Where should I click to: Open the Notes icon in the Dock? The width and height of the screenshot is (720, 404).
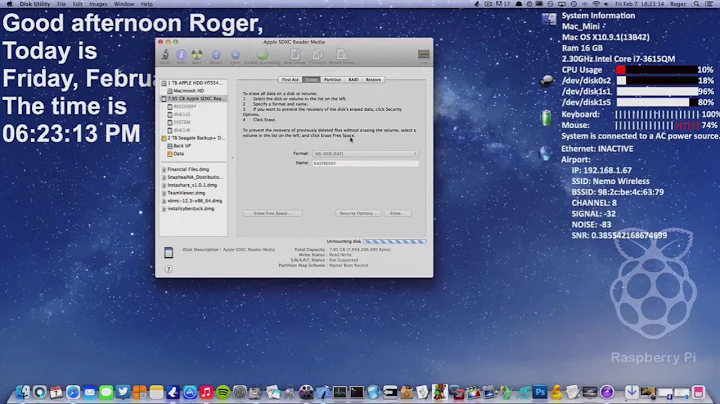point(156,392)
